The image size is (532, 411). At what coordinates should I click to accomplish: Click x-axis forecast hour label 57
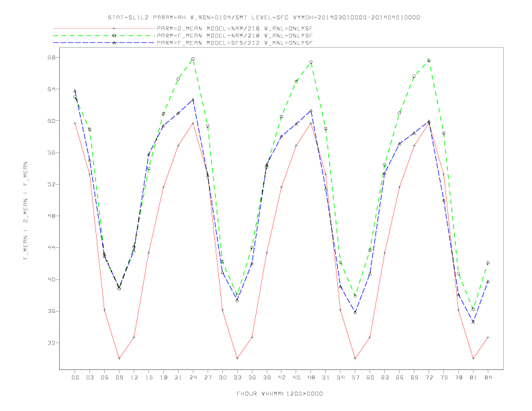pyautogui.click(x=355, y=377)
